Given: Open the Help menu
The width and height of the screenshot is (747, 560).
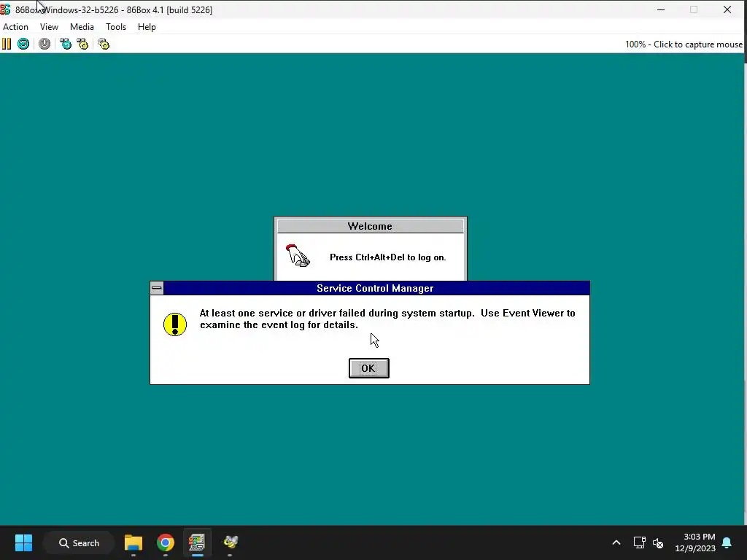Looking at the screenshot, I should tap(147, 27).
